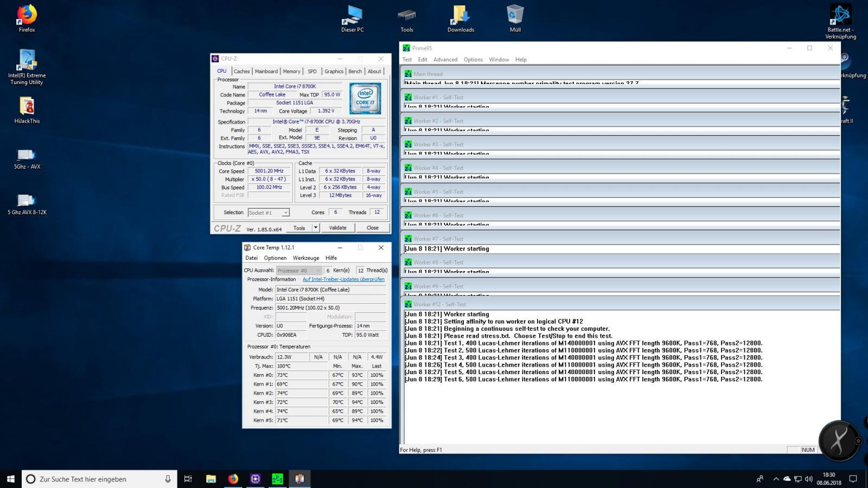Screen dimensions: 868x488
Task: Select the HiJackThis desktop icon
Action: 27,110
